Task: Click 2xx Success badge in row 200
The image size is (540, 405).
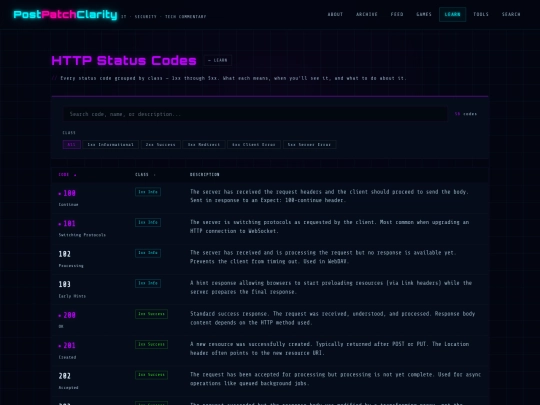Action: point(151,314)
